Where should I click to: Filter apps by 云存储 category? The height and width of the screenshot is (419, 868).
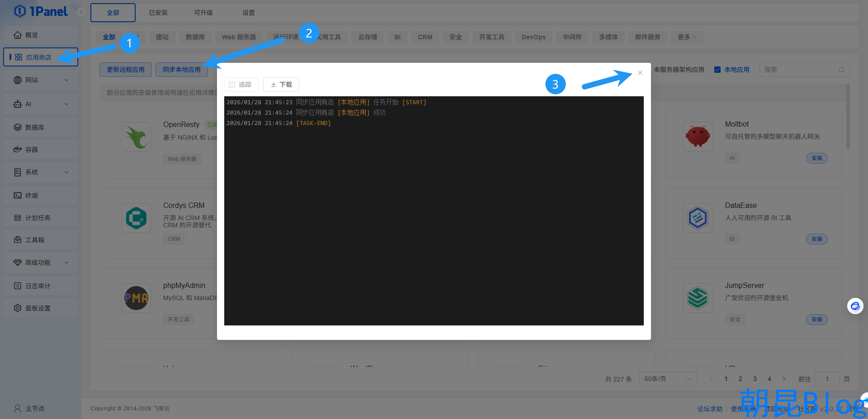[x=368, y=37]
